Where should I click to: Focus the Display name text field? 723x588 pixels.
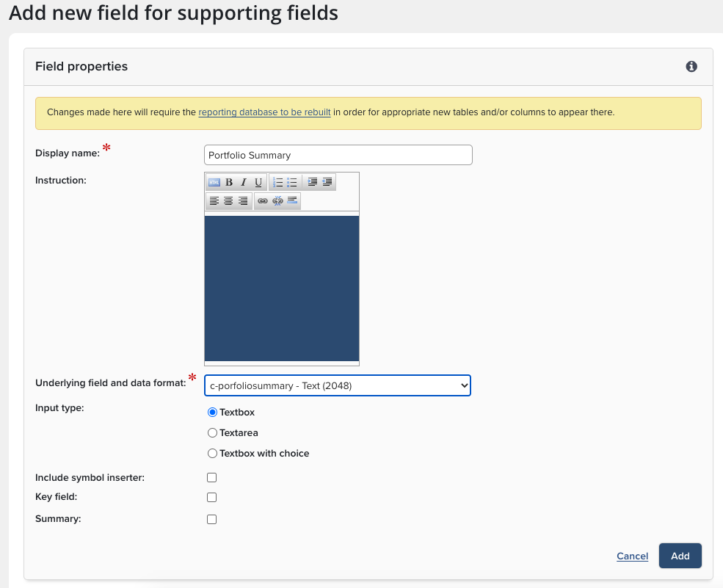338,155
